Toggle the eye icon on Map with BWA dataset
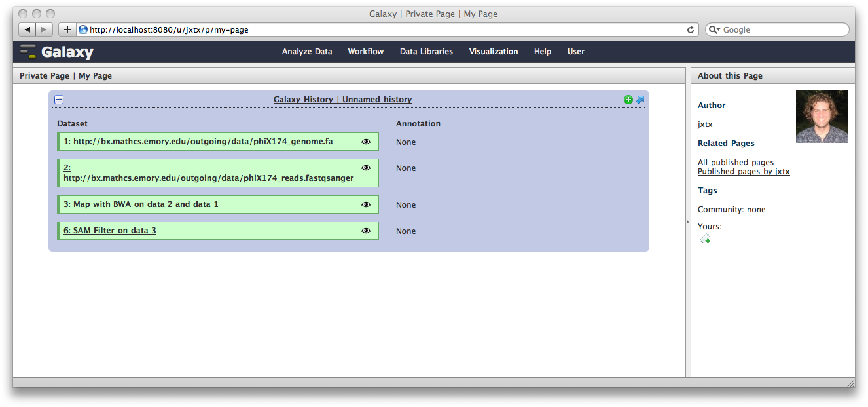Viewport: 868px width, 407px height. click(x=366, y=204)
